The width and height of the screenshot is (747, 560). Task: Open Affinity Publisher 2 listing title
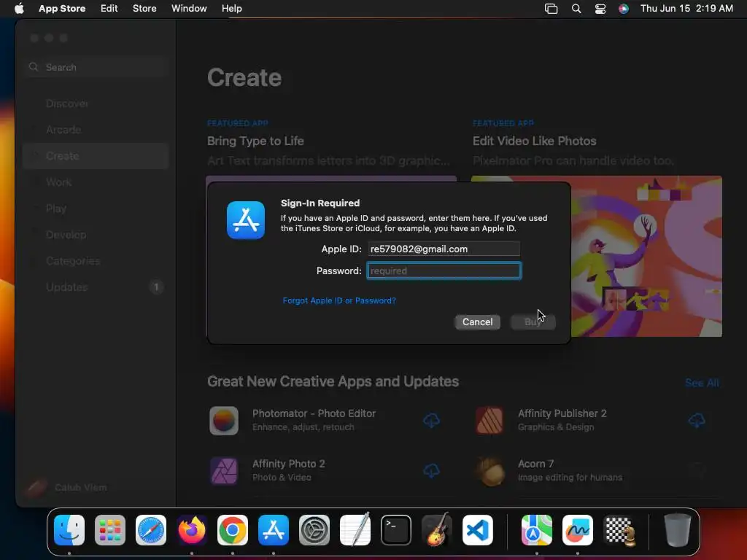(x=562, y=413)
